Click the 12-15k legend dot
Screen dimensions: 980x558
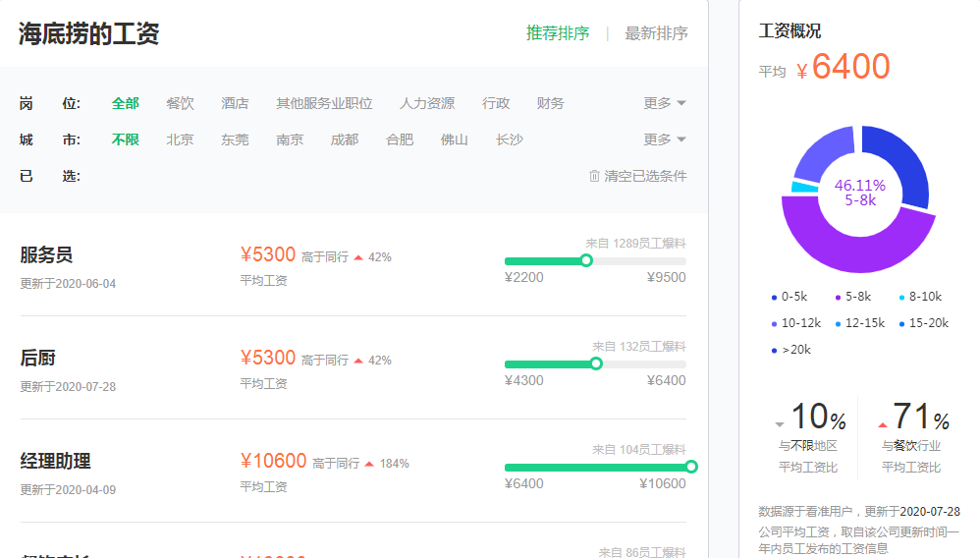[839, 324]
